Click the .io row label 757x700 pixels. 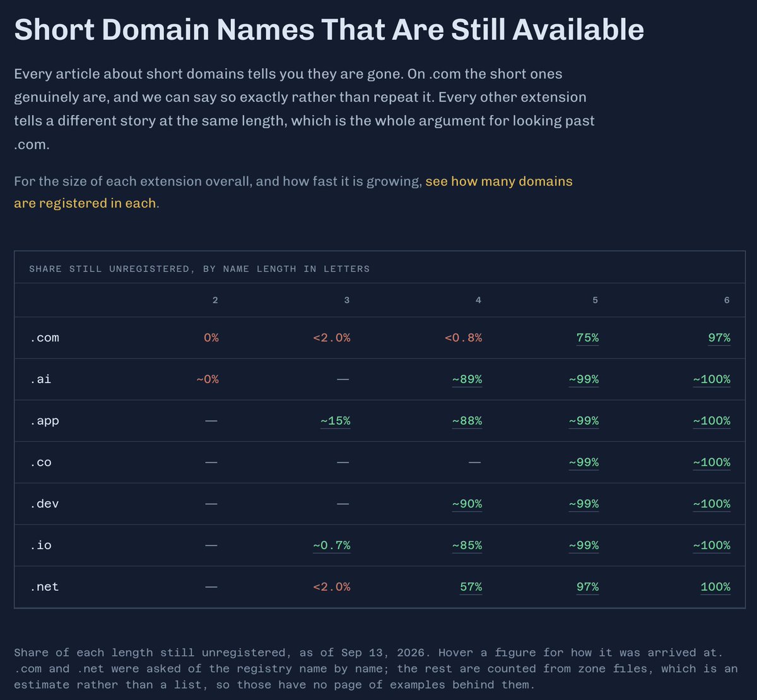tap(40, 545)
